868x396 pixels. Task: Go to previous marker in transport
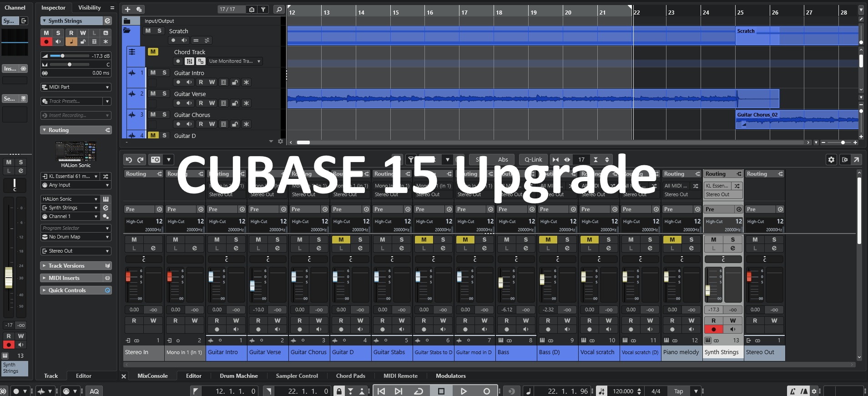pos(381,391)
